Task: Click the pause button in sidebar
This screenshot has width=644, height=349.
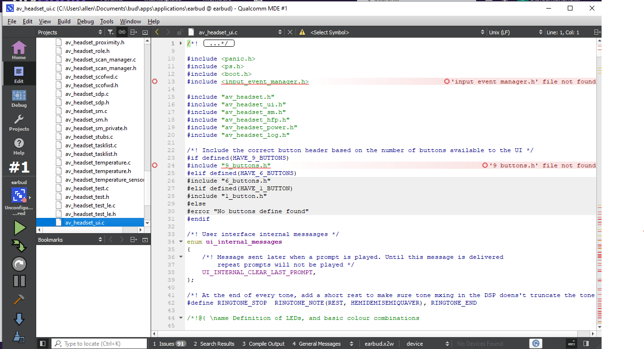Action: click(x=19, y=281)
